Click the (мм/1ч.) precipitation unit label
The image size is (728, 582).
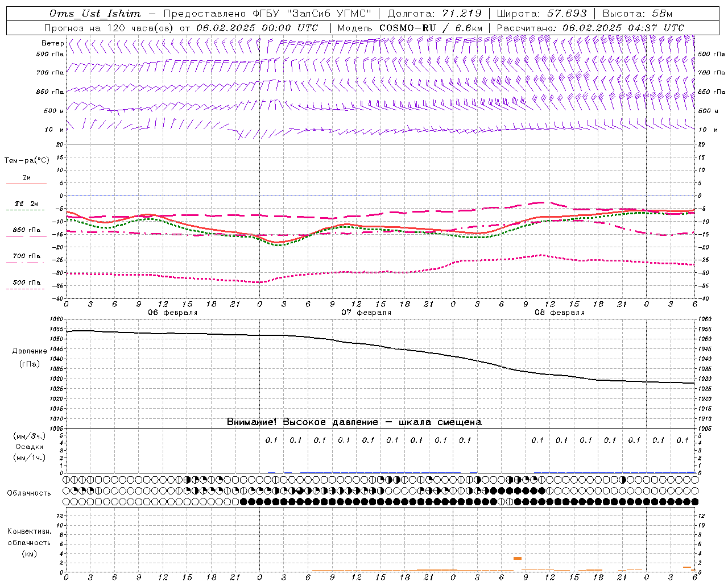coord(30,458)
